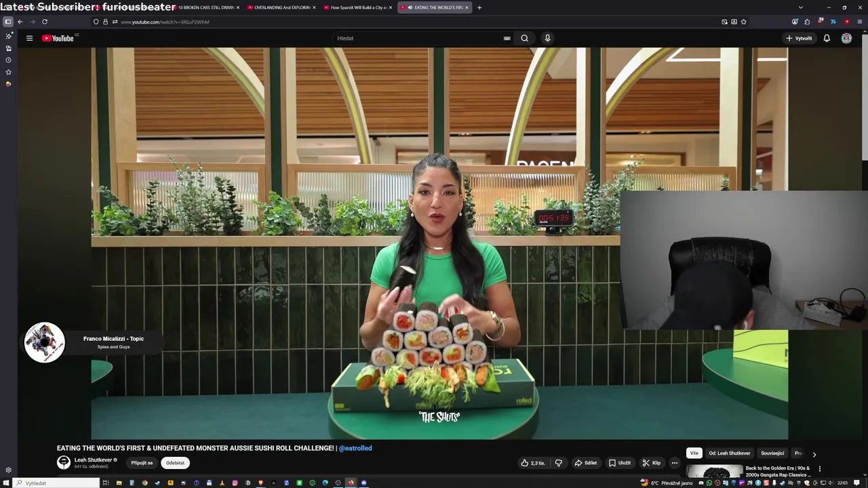
Task: Reload the current page
Action: coord(45,22)
